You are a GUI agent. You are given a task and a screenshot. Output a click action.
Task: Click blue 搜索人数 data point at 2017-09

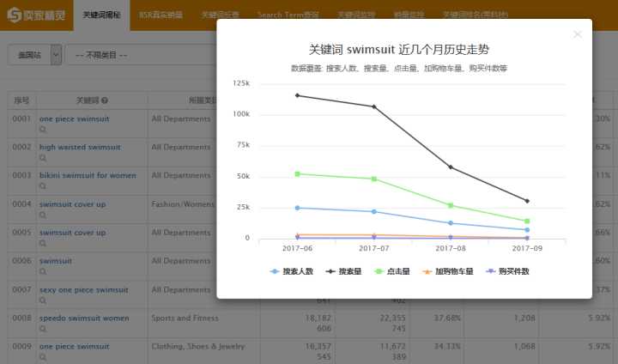click(x=527, y=230)
